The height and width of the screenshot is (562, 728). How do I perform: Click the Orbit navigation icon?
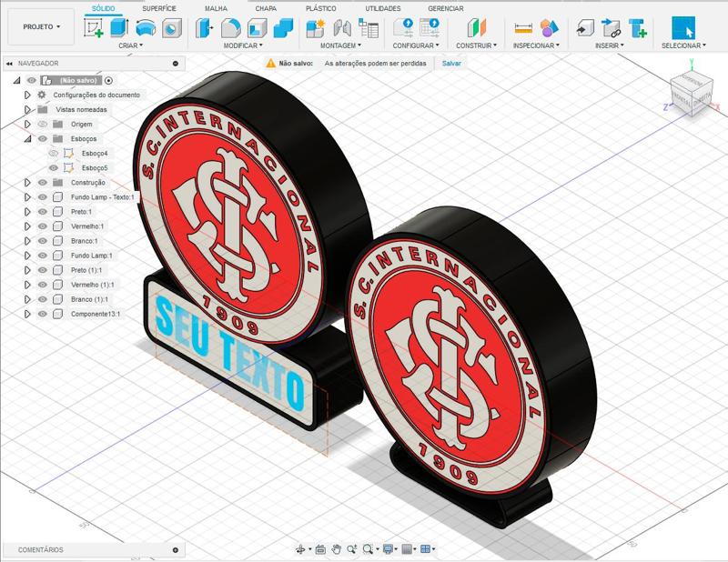coord(300,549)
